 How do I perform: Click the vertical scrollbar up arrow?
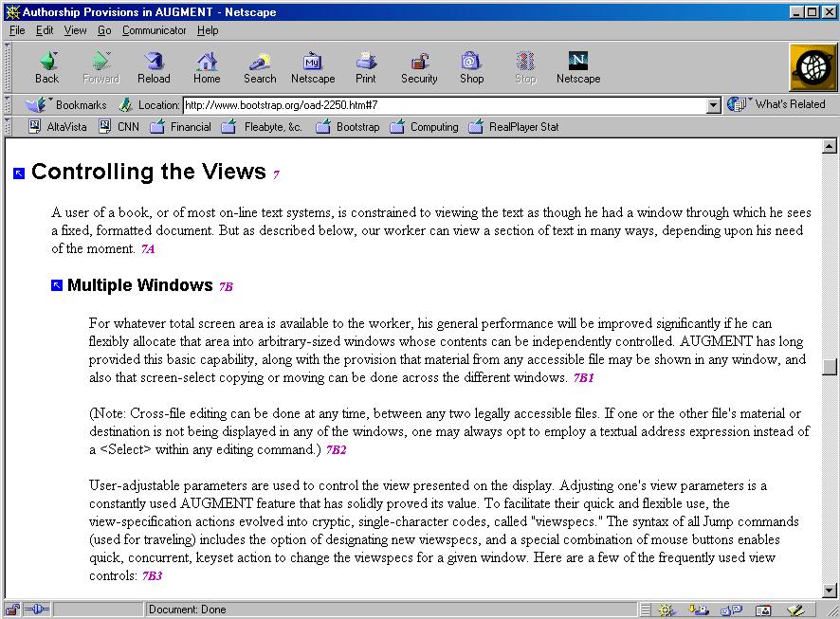(829, 146)
